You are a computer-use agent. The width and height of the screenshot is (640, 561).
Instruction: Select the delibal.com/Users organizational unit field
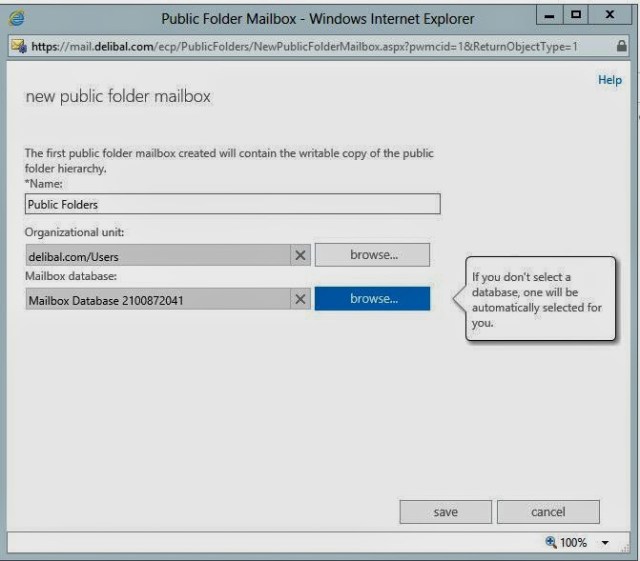coord(157,255)
